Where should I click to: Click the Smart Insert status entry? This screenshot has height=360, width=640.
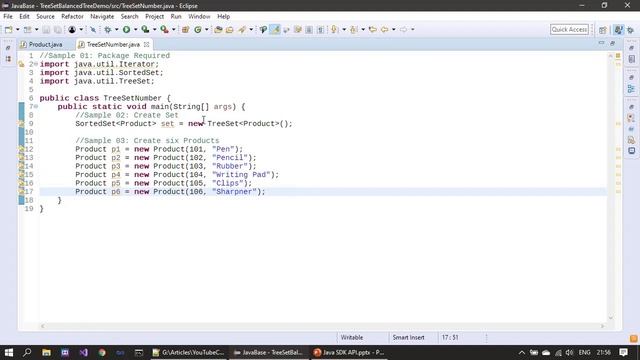409,338
